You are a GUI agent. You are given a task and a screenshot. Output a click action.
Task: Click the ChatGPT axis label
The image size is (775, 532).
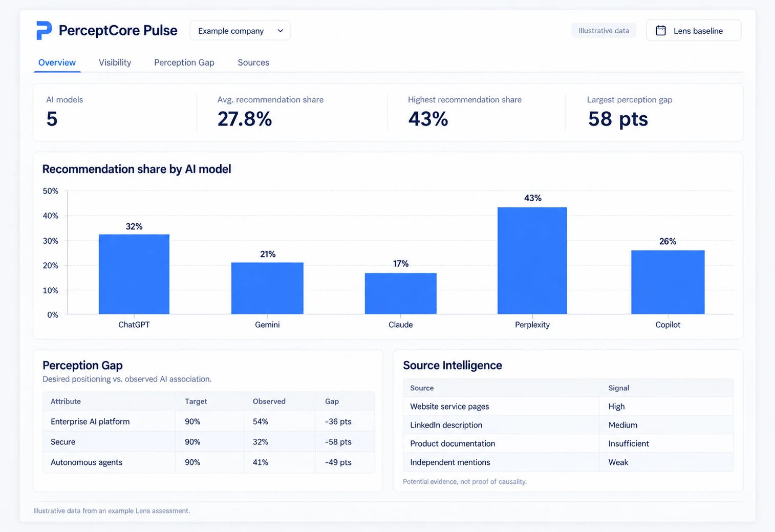[x=134, y=325]
